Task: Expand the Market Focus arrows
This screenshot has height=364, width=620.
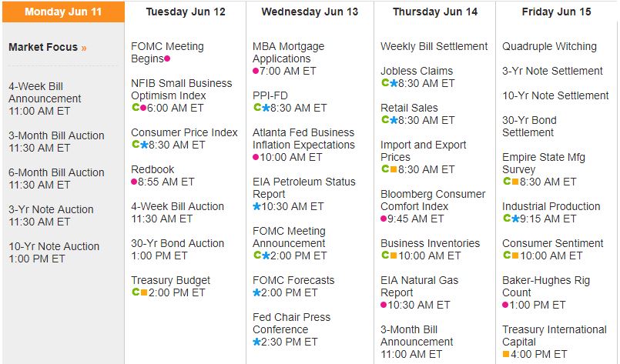Action: (x=84, y=48)
